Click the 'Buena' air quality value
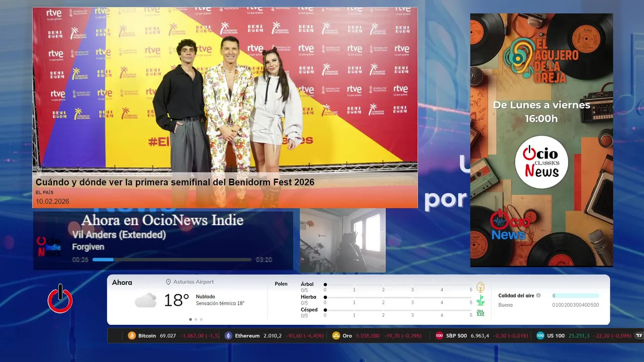This screenshot has width=644, height=362. point(506,305)
